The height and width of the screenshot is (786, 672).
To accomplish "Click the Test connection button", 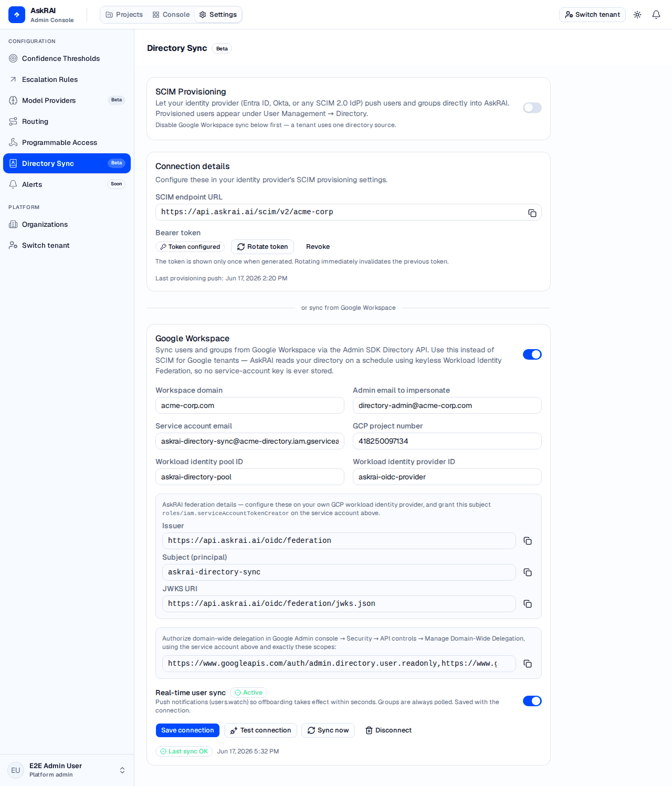I will pos(261,730).
